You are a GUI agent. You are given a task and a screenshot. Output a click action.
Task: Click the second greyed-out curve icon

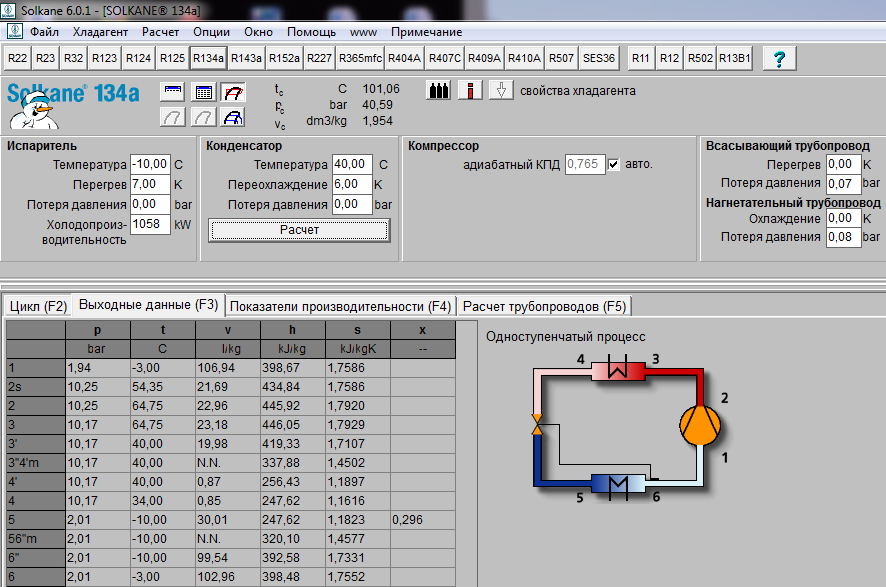pyautogui.click(x=203, y=117)
